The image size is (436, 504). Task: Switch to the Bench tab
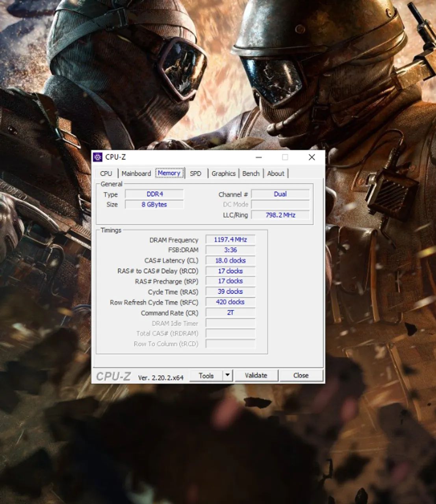coord(251,174)
